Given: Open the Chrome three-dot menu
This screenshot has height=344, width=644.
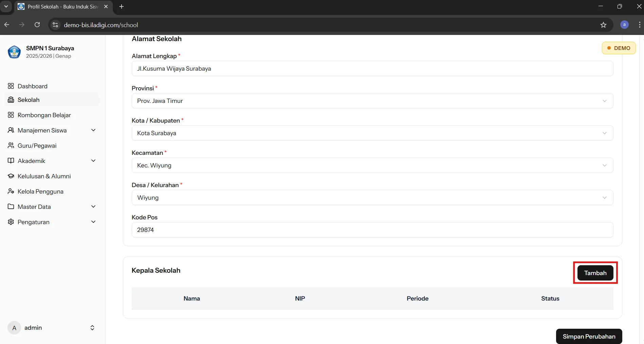Looking at the screenshot, I should 640,25.
